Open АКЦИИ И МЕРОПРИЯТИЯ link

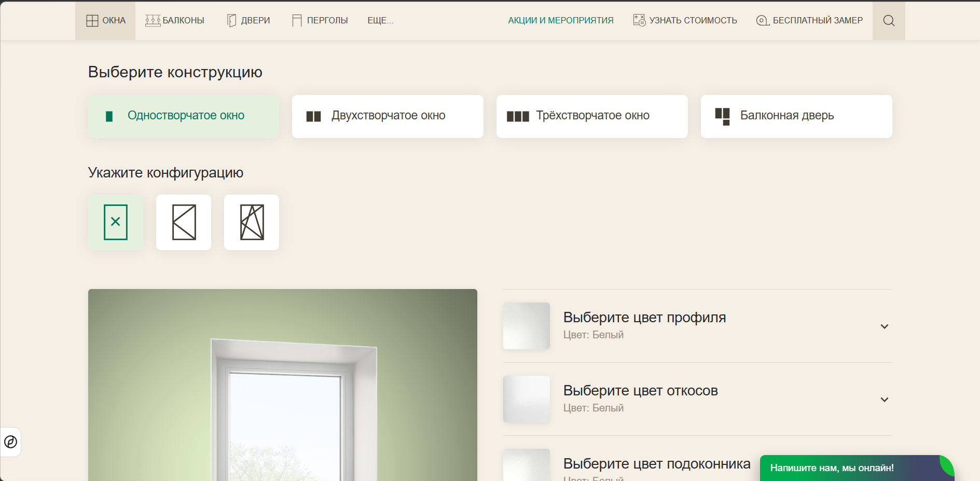tap(561, 21)
